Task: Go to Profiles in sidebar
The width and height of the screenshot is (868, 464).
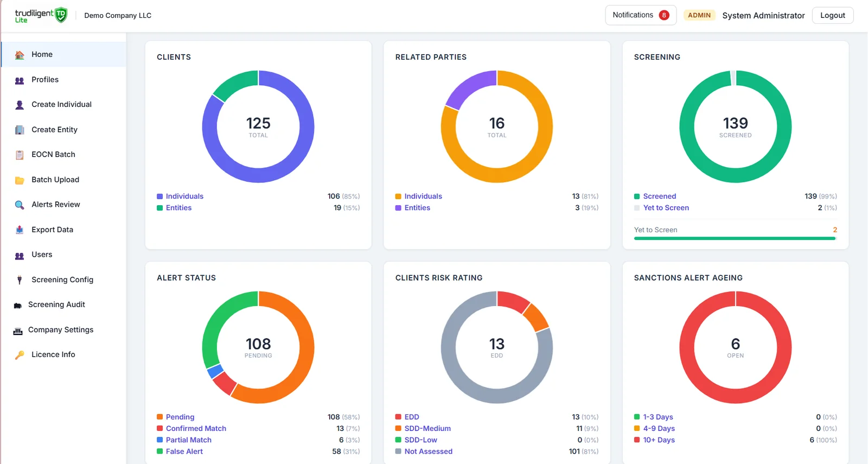Action: [64, 80]
